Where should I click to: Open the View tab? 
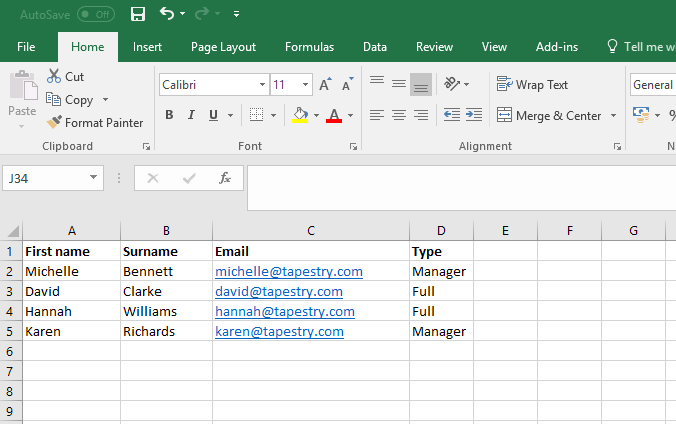[x=494, y=47]
